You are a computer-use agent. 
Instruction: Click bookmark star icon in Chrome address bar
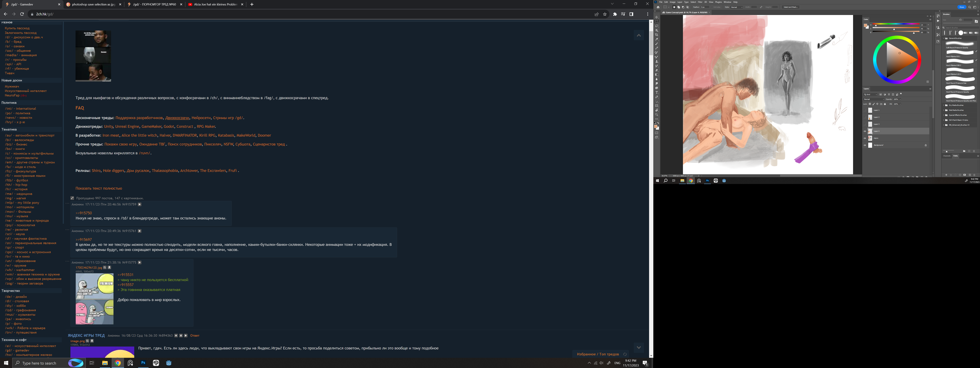coord(605,14)
